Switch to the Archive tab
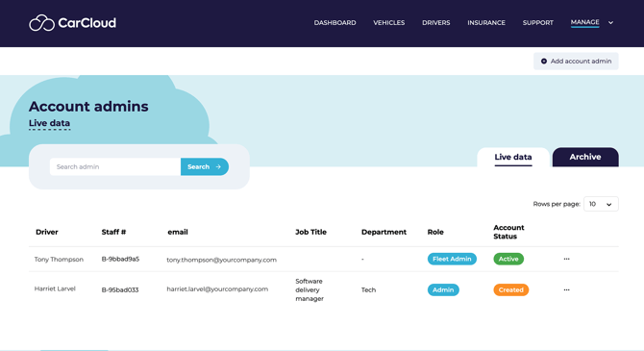This screenshot has width=644, height=351. 585,157
